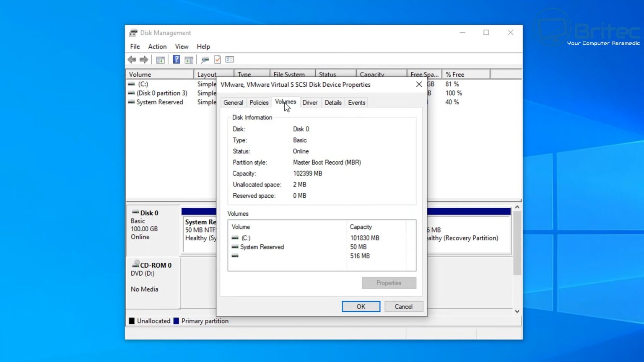Image resolution: width=644 pixels, height=362 pixels.
Task: Click drive icon beside System Reserved in dialog list
Action: pos(235,247)
